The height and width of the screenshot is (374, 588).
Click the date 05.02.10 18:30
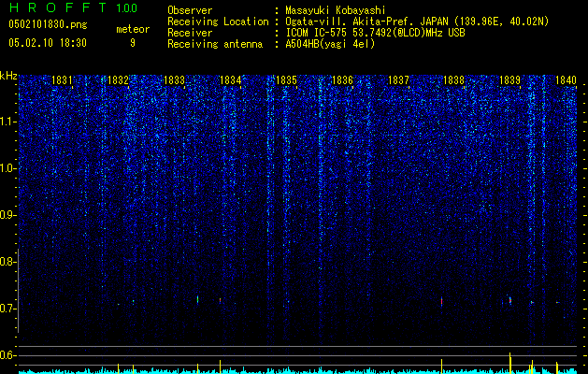coord(48,43)
